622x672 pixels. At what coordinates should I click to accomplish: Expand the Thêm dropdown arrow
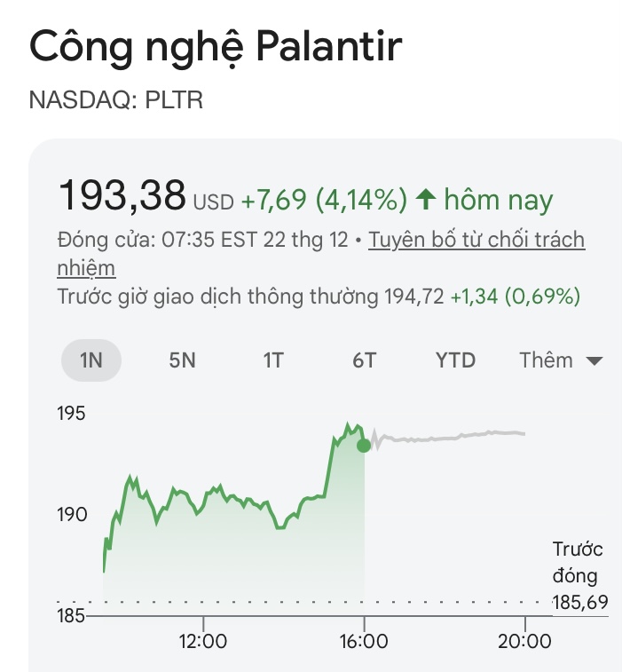(x=594, y=361)
